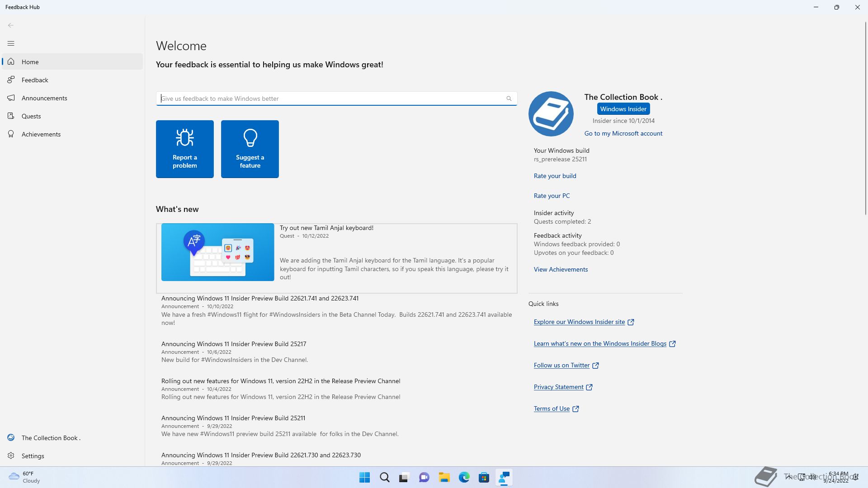
Task: Select Quests from the navigation pane
Action: 31,116
